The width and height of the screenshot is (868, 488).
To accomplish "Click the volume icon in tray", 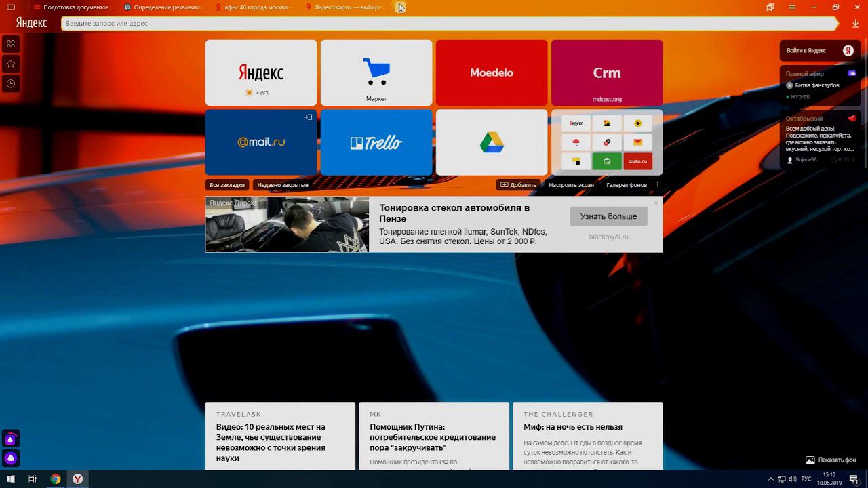I will click(793, 479).
